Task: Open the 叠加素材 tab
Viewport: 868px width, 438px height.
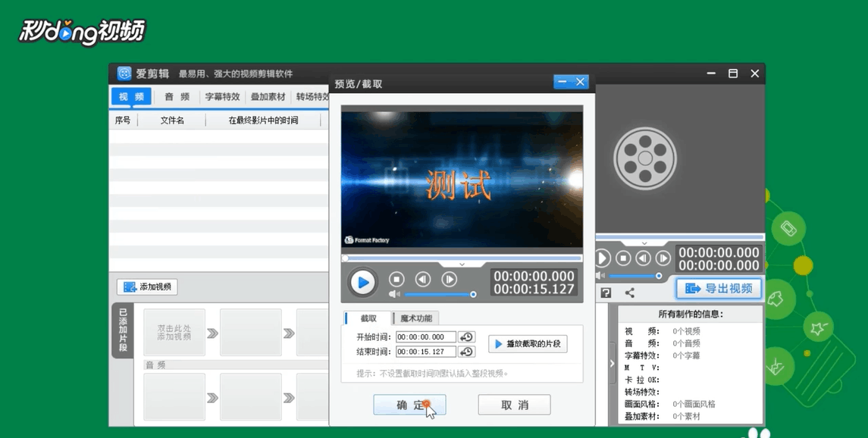Action: click(268, 97)
